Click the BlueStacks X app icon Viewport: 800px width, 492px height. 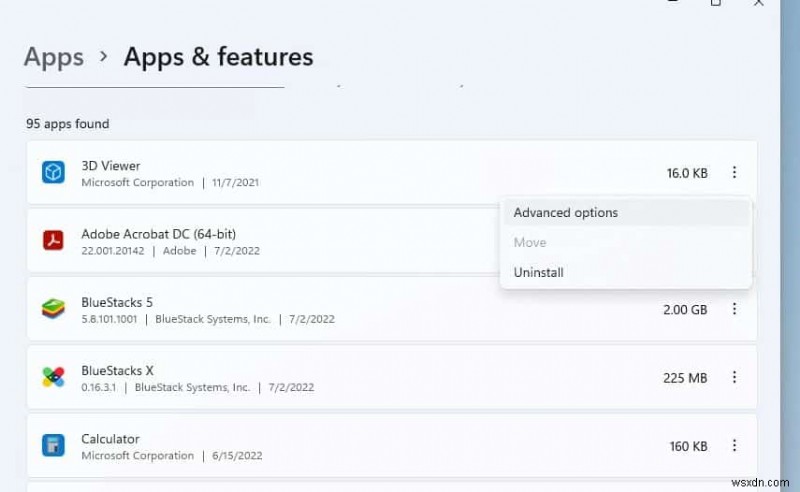(53, 377)
